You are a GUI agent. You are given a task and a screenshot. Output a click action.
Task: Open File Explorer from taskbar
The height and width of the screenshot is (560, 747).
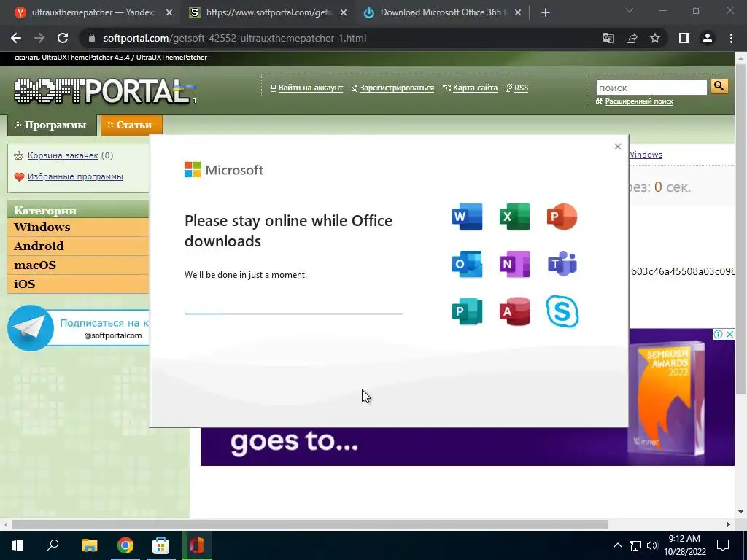[x=89, y=545]
